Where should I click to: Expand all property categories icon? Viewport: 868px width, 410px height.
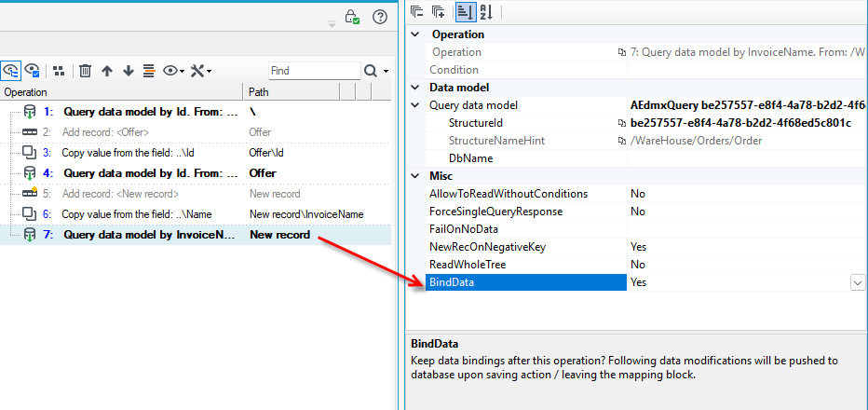pos(439,12)
